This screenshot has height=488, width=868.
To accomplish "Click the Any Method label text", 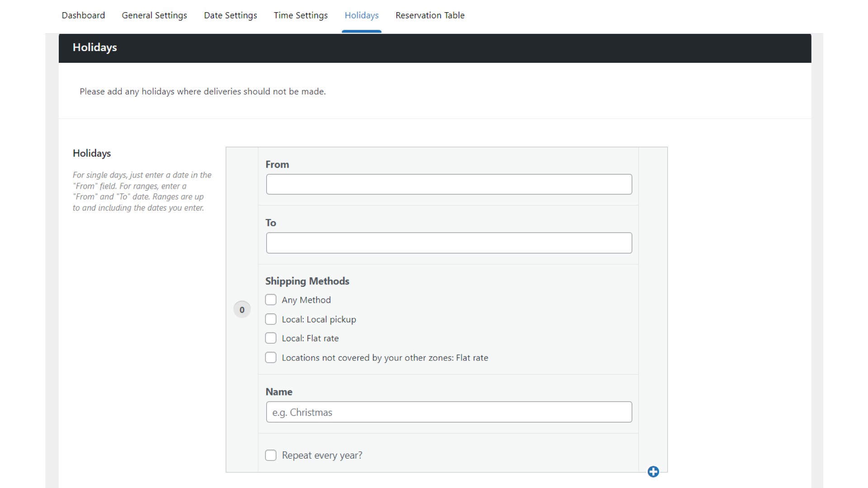I will 306,300.
